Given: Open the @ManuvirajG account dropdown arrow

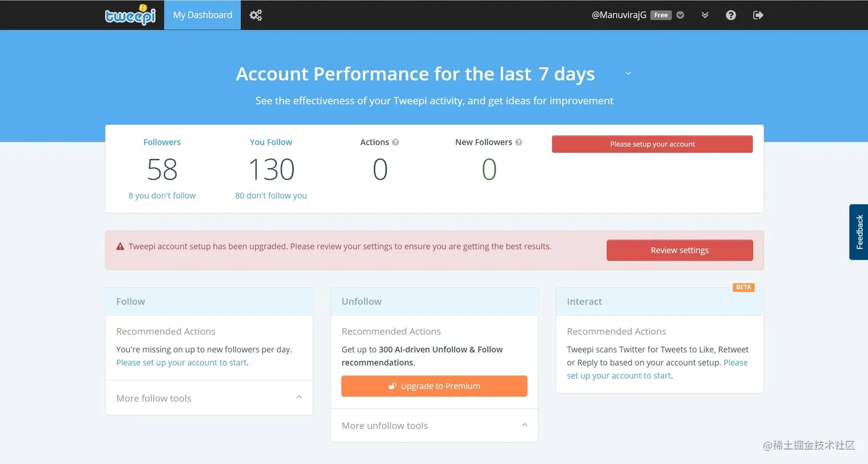Looking at the screenshot, I should (x=680, y=15).
